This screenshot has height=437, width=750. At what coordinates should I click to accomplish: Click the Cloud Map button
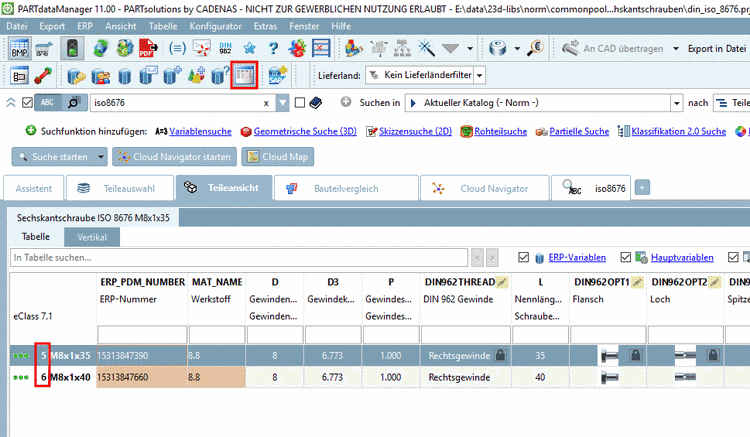click(x=278, y=157)
